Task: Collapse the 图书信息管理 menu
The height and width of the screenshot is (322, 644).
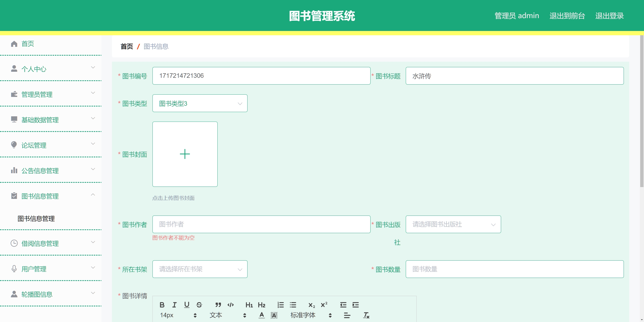Action: click(x=93, y=195)
